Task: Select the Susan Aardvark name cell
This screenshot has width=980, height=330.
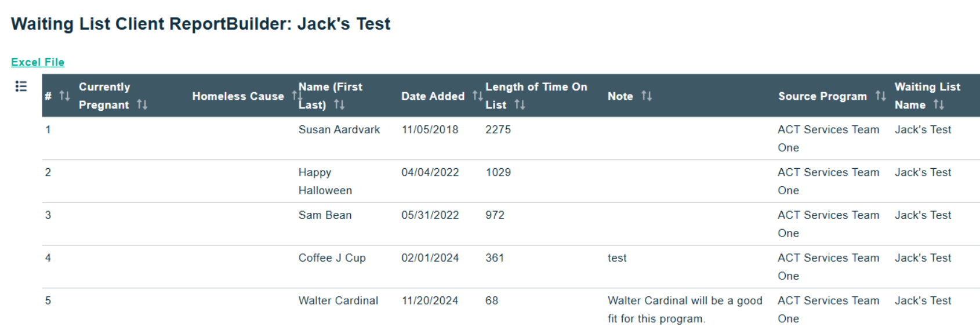Action: pyautogui.click(x=339, y=129)
